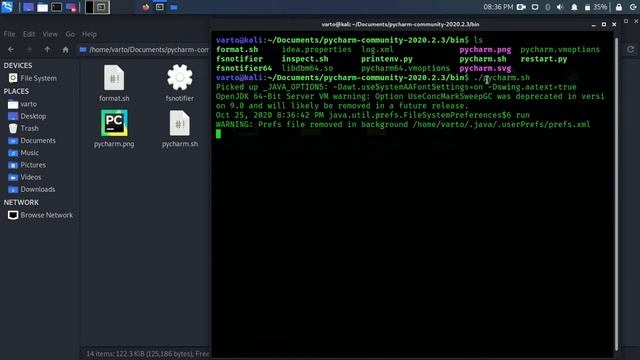Screen dimensions: 640x360
Task: Click the terminal cursor block
Action: 218,134
